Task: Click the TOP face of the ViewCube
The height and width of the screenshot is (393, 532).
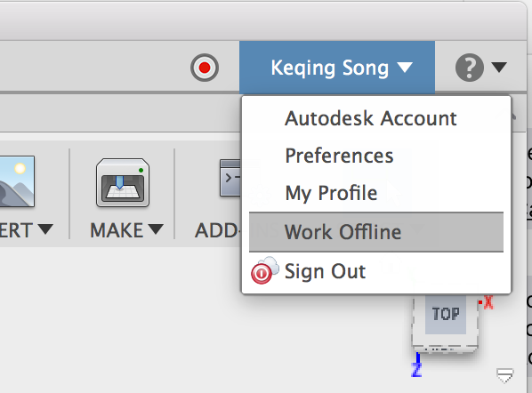Action: pyautogui.click(x=446, y=314)
